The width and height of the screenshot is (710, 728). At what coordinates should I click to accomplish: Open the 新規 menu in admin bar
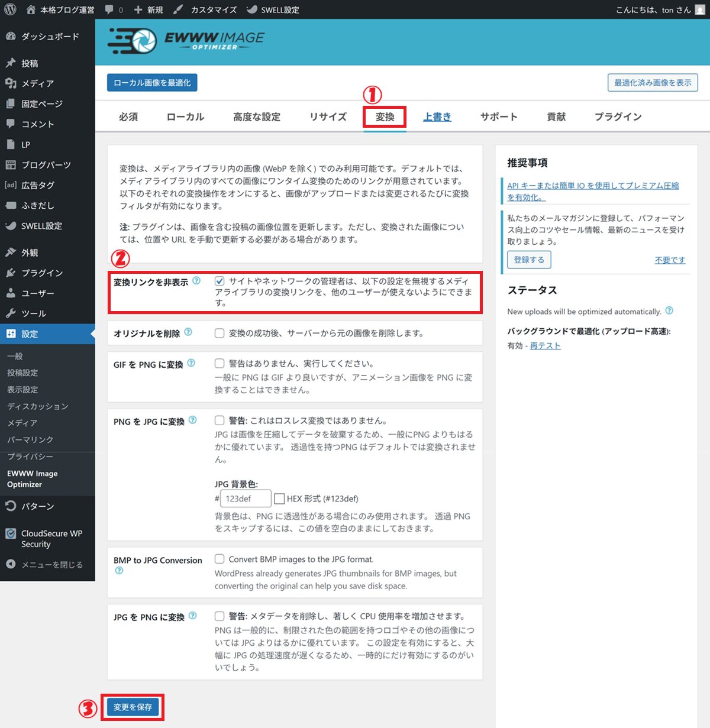[x=149, y=9]
